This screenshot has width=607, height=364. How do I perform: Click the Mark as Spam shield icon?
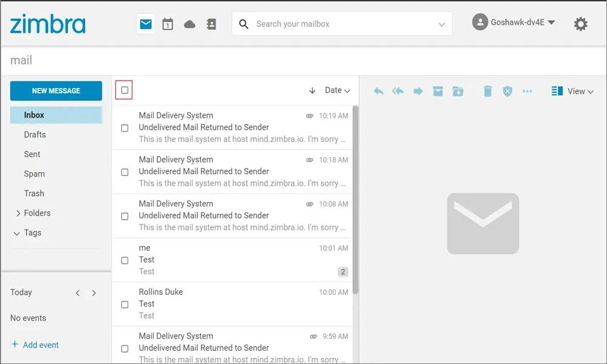(x=507, y=91)
